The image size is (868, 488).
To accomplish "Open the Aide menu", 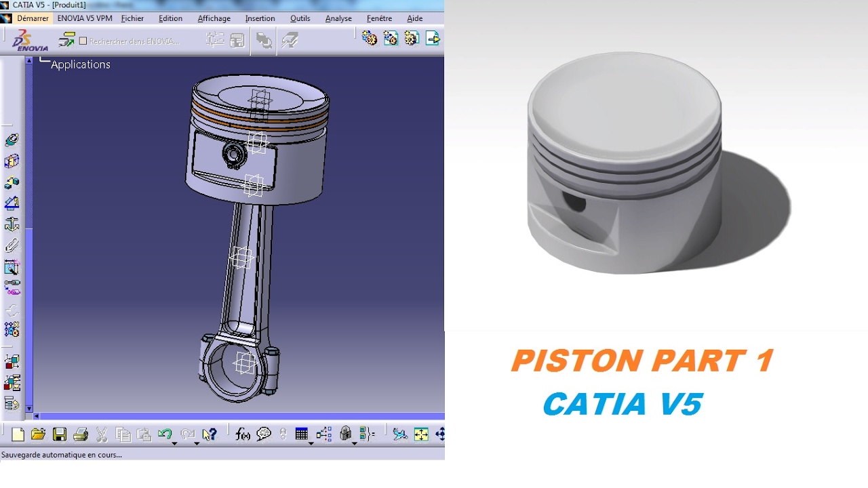I will pos(414,18).
